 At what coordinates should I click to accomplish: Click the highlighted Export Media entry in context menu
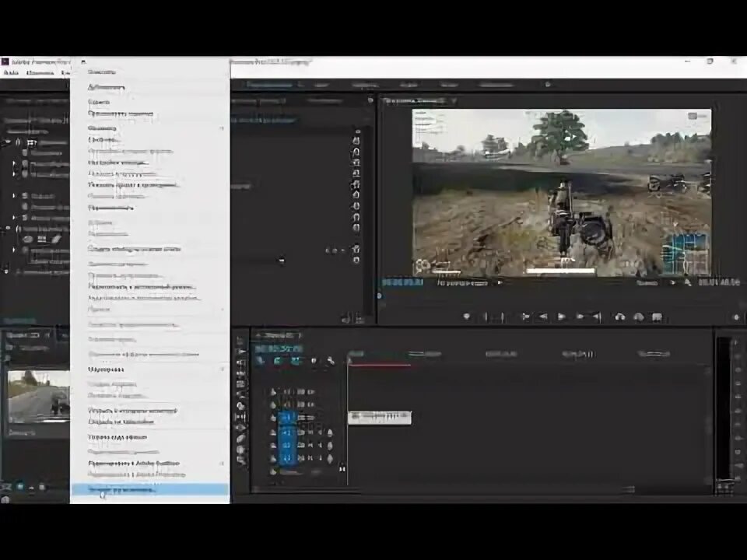149,489
